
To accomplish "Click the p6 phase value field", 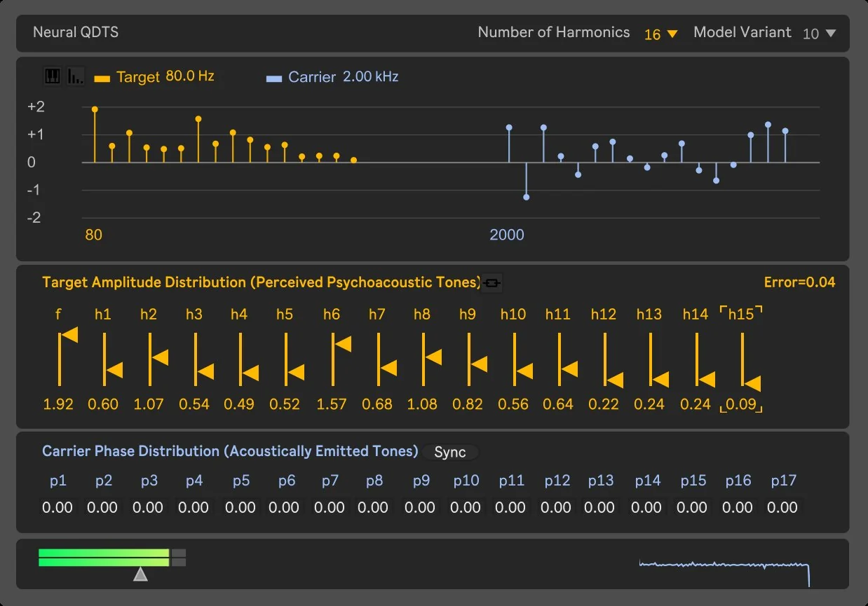I will point(285,508).
